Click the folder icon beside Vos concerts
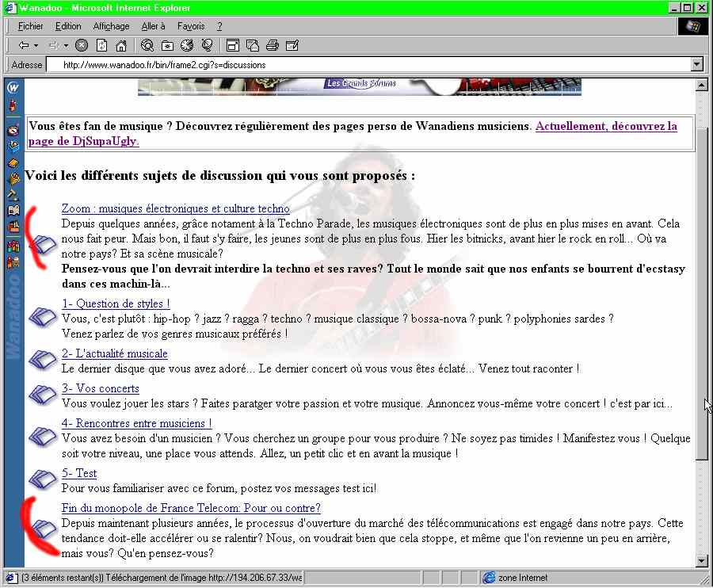The image size is (713, 588). [x=43, y=394]
